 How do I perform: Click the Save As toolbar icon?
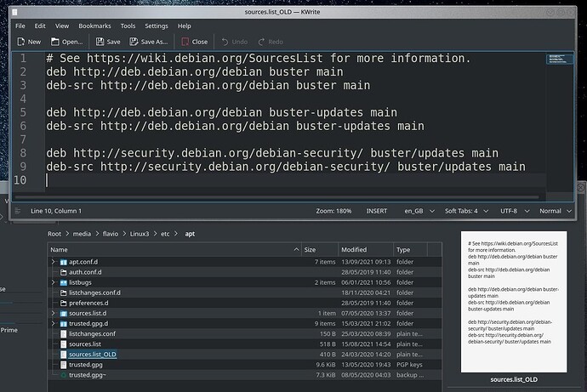(x=134, y=41)
